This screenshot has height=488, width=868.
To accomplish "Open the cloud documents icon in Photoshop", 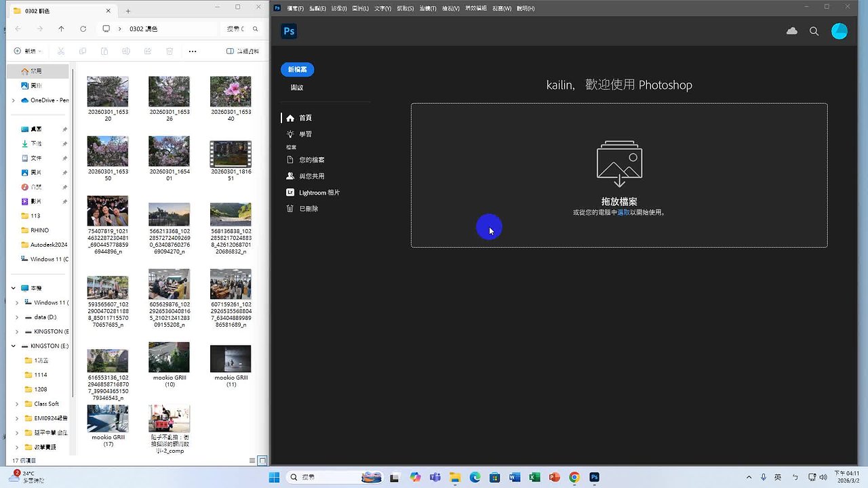I will [791, 30].
